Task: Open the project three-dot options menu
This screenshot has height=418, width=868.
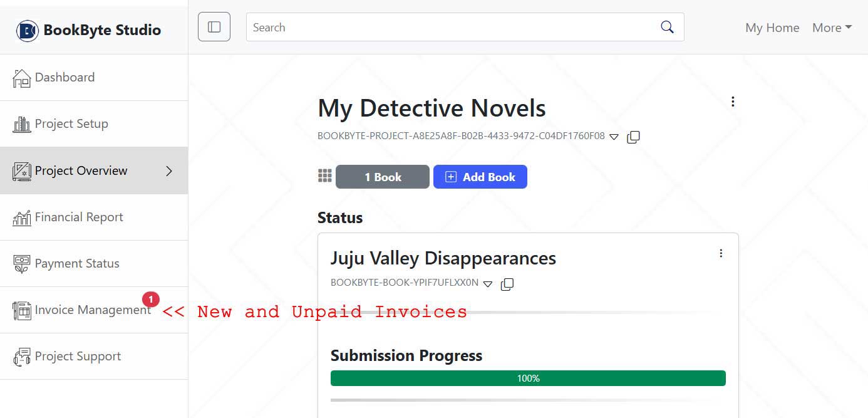Action: click(733, 102)
